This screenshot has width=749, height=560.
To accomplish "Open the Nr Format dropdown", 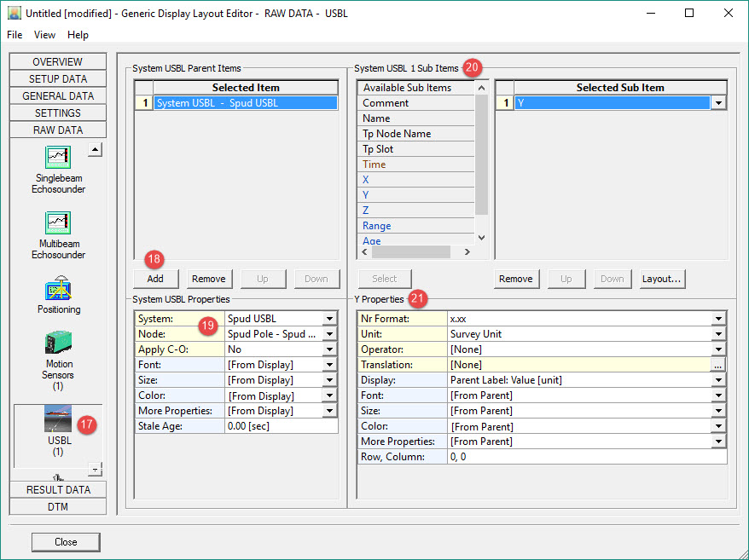I will click(719, 319).
